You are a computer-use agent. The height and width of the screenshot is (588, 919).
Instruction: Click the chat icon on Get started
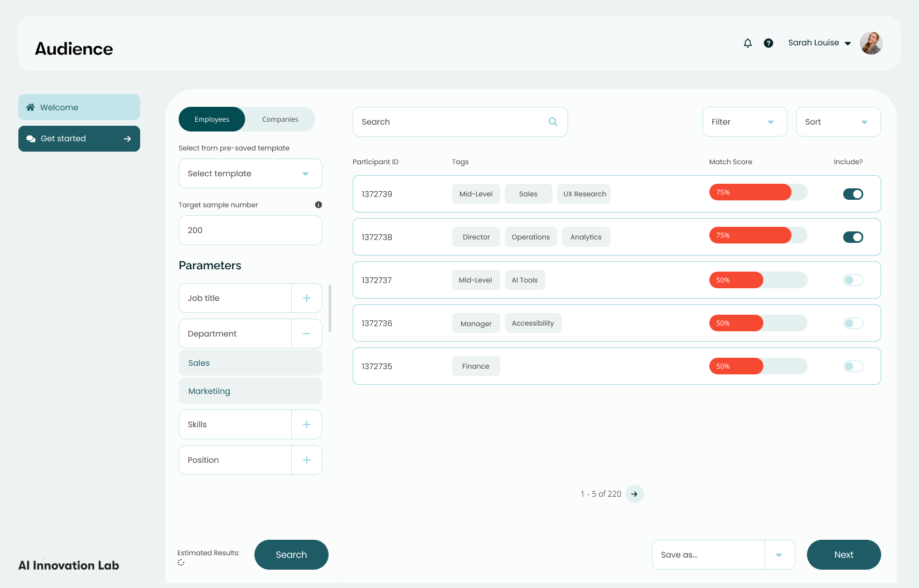click(32, 138)
